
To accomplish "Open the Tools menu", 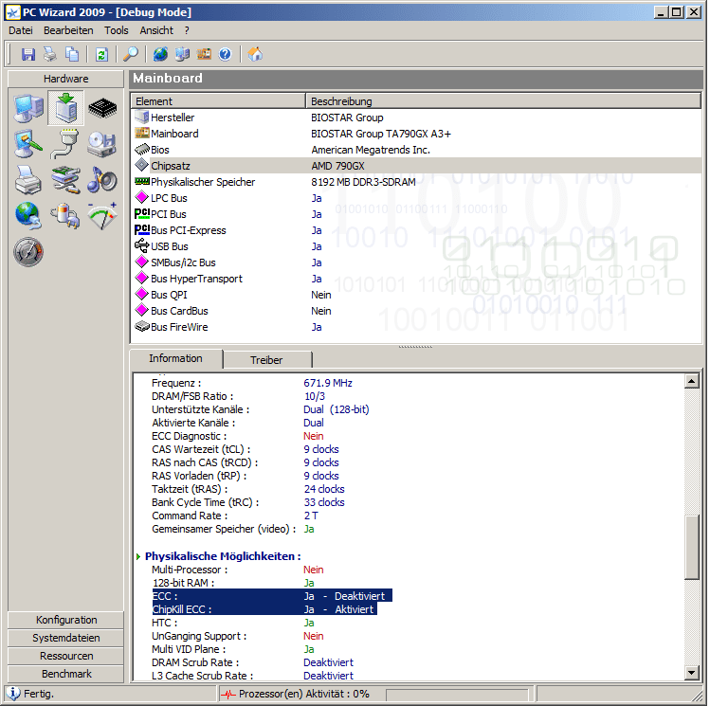I will pyautogui.click(x=116, y=30).
